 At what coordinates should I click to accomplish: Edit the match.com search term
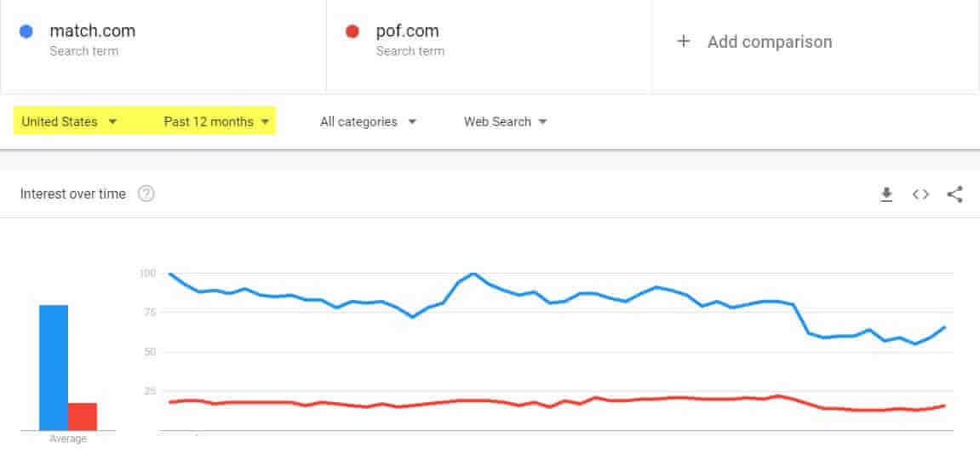tap(93, 31)
